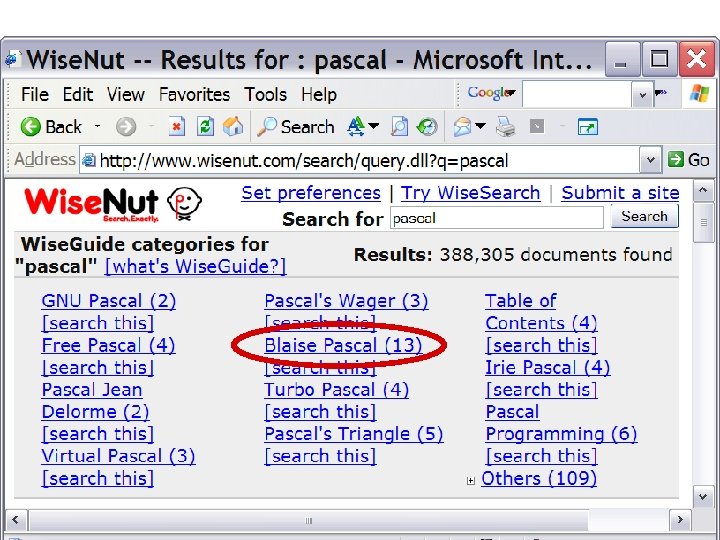This screenshot has height=540, width=720.
Task: Go to the Home page icon
Action: 233,126
